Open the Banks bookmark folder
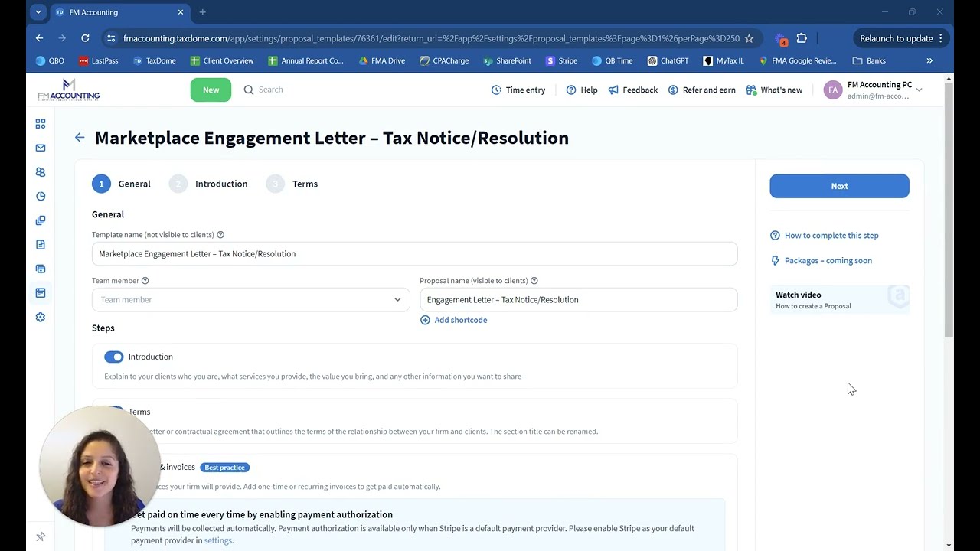Viewport: 980px width, 551px height. [x=869, y=60]
